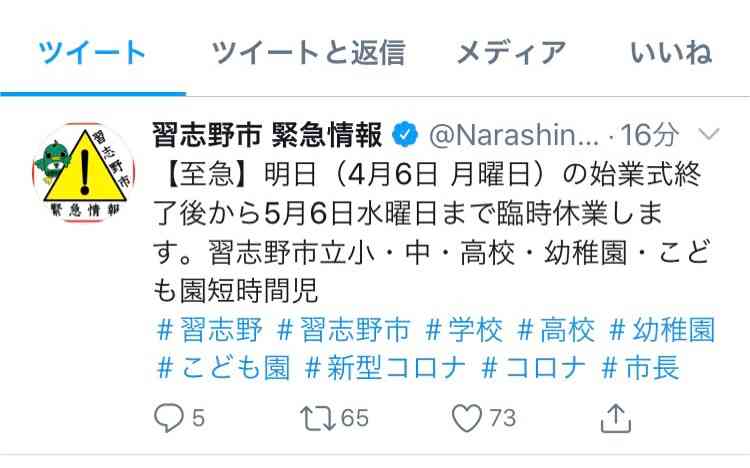Switch to the ツイート tab
The height and width of the screenshot is (468, 750).
pos(92,52)
